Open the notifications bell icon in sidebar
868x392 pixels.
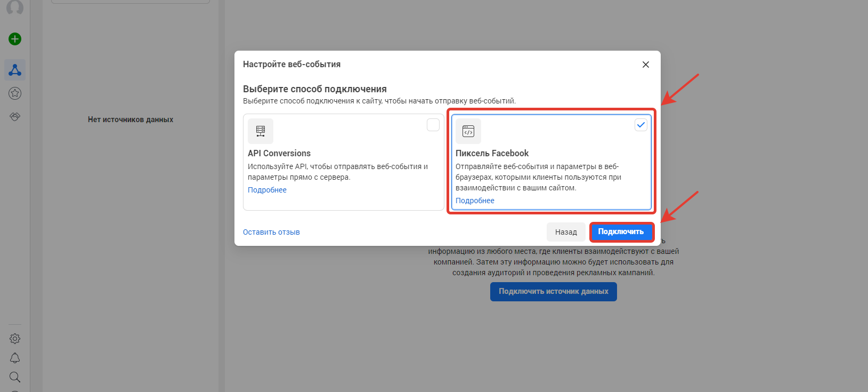click(x=15, y=358)
